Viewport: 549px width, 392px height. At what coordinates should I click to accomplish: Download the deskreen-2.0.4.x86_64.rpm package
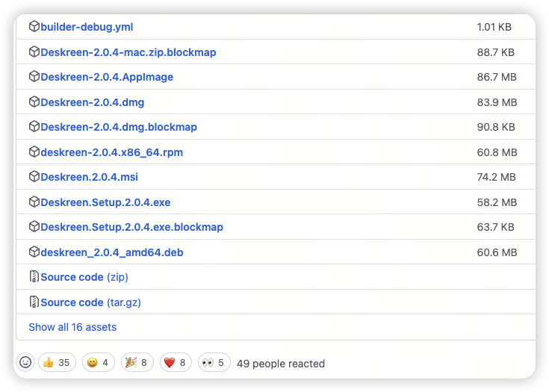(111, 152)
